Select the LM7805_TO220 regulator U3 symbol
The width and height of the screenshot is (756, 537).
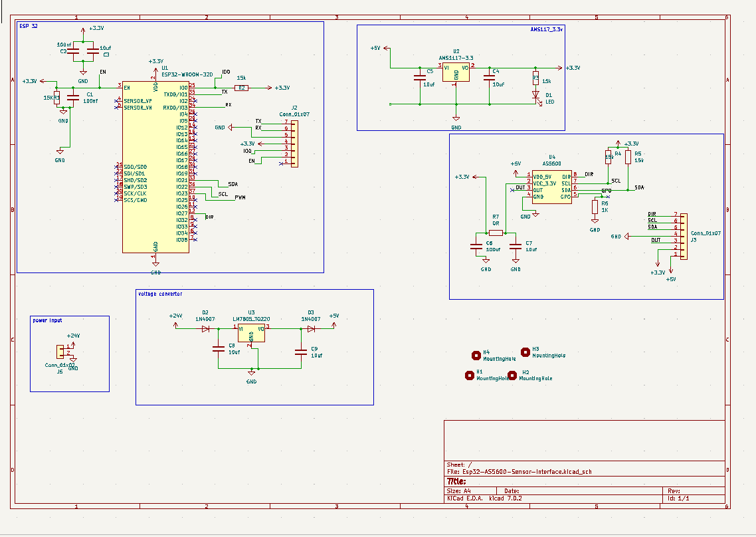[x=251, y=333]
